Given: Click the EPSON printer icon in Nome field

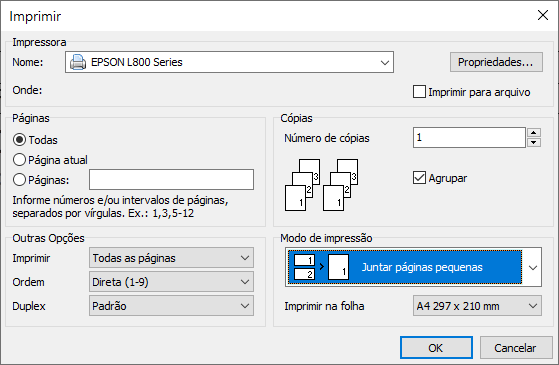Looking at the screenshot, I should [x=78, y=62].
